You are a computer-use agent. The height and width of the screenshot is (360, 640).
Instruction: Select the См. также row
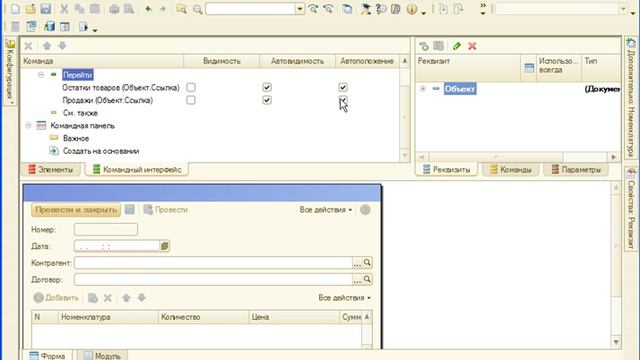coord(80,113)
